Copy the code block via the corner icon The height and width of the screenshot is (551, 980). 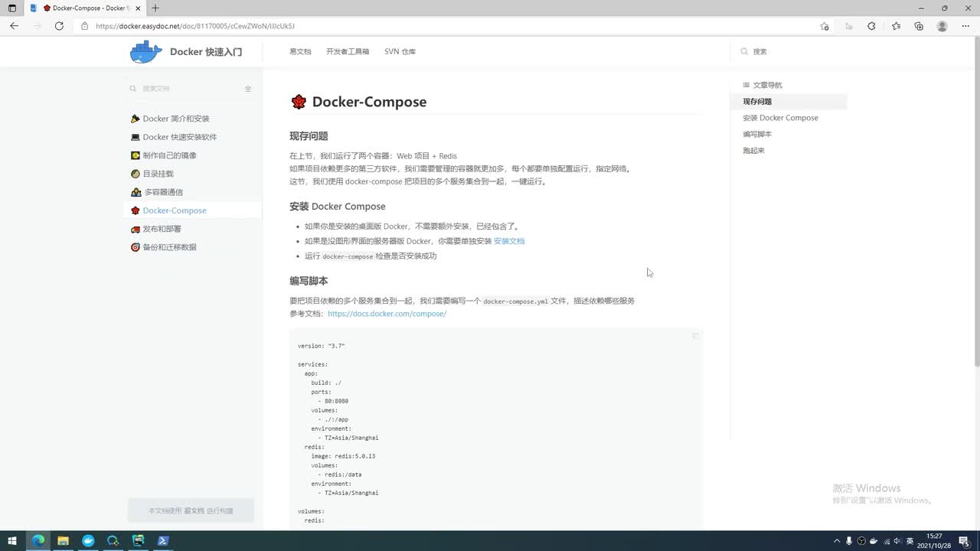695,336
